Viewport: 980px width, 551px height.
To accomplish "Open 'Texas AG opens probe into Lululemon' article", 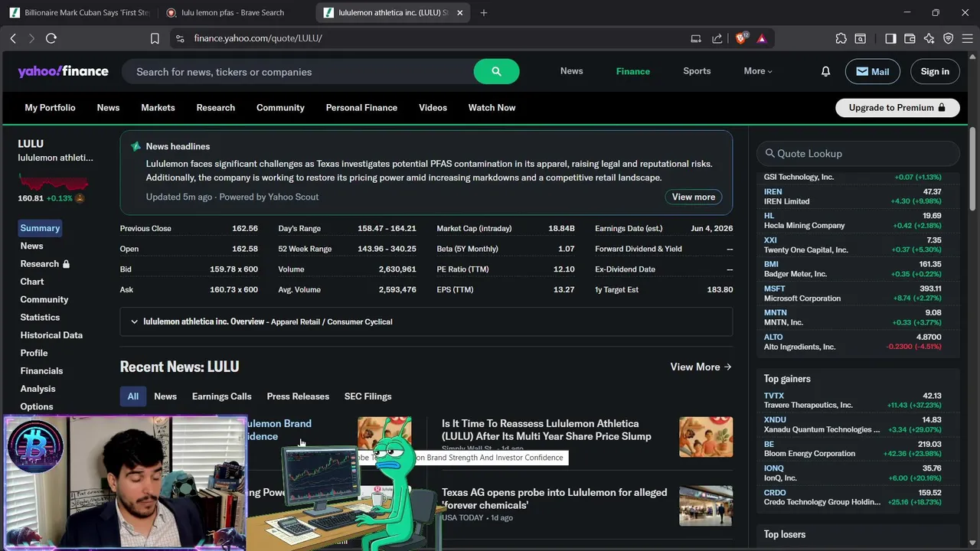I will click(x=554, y=499).
